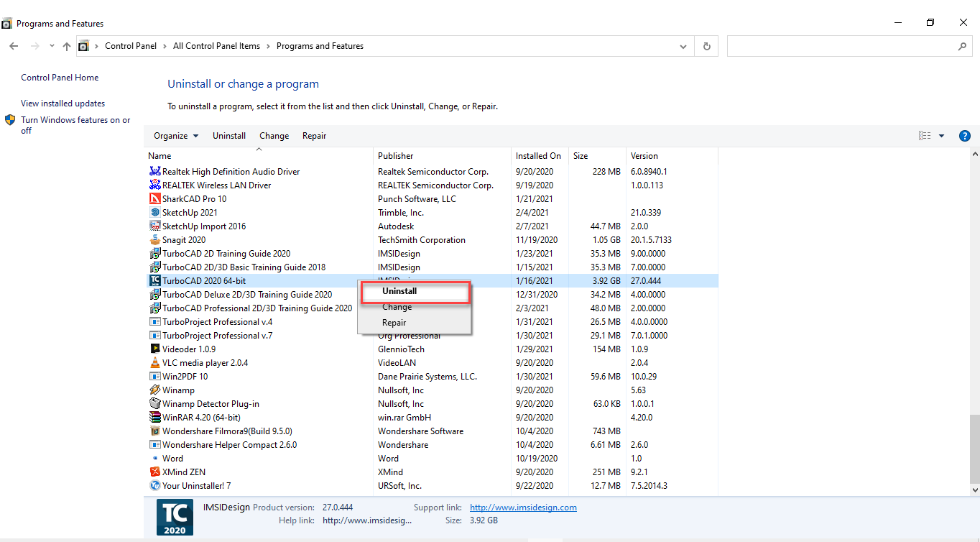980x542 pixels.
Task: Click the WinRAR 4.20 icon
Action: [x=154, y=418]
